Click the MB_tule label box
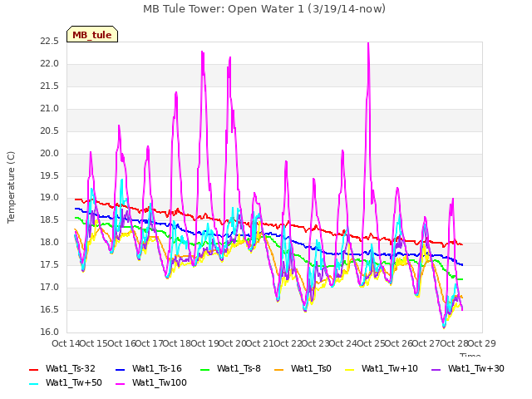The image size is (532, 399). coord(92,34)
